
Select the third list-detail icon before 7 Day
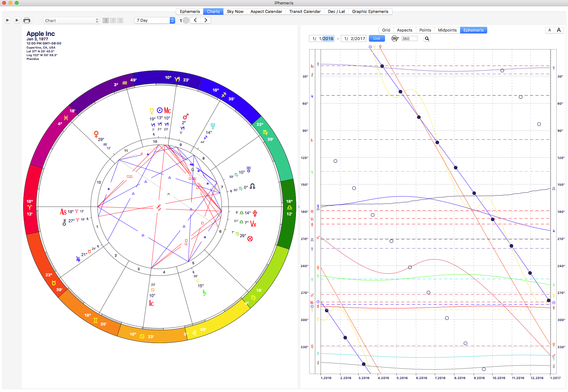[120, 20]
